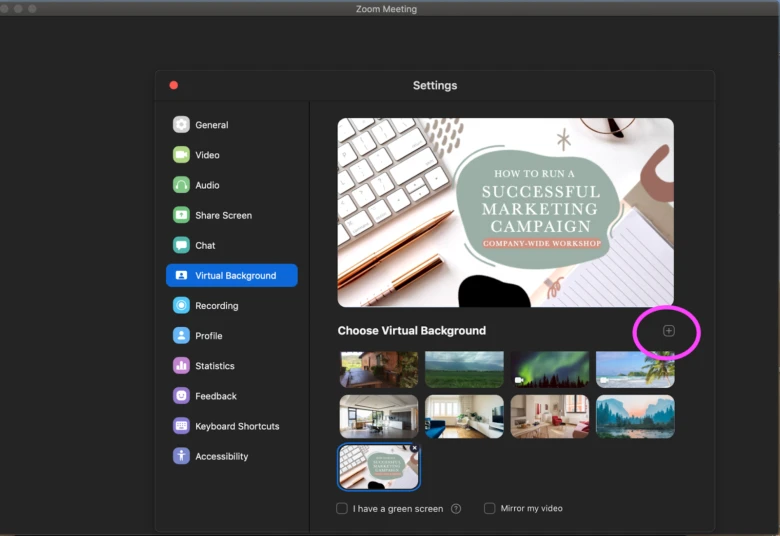Screen dimensions: 780x536
Task: Go to the Accessibility tab
Action: click(221, 456)
